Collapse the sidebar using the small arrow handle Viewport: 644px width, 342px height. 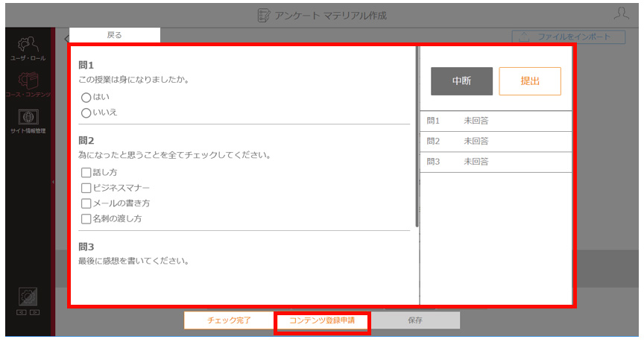pos(53,182)
